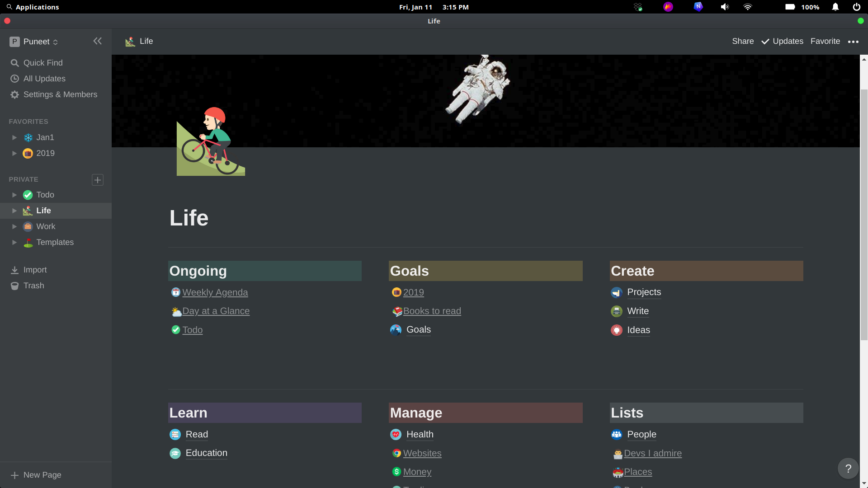
Task: Collapse the sidebar with double chevron
Action: [x=97, y=41]
